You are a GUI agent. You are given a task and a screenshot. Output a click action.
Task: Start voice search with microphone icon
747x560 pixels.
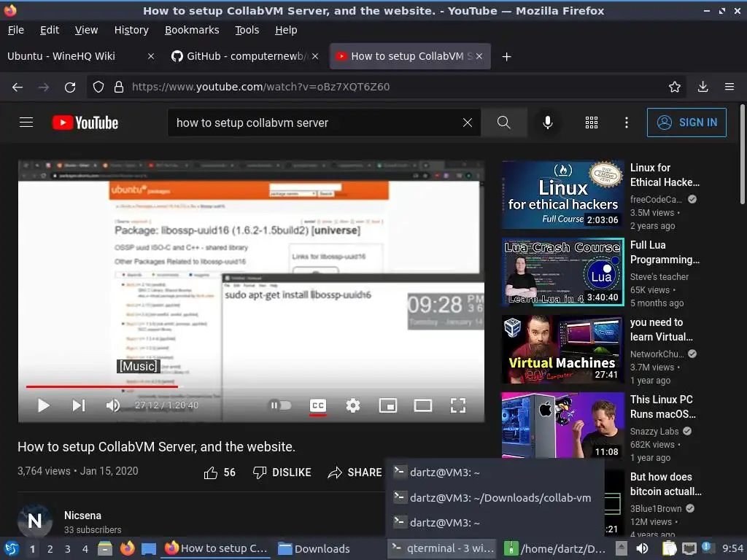click(x=548, y=122)
